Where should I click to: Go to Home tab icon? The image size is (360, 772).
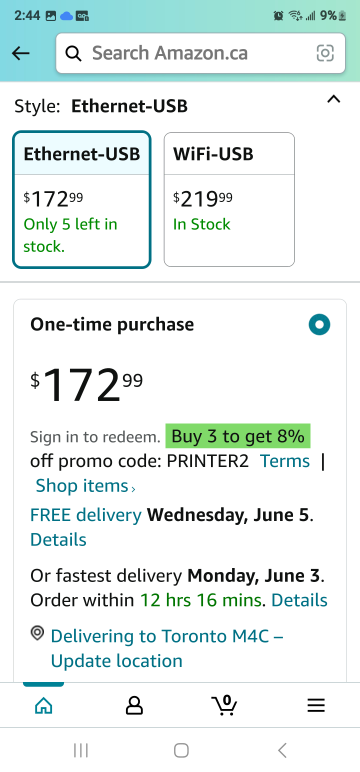[44, 706]
